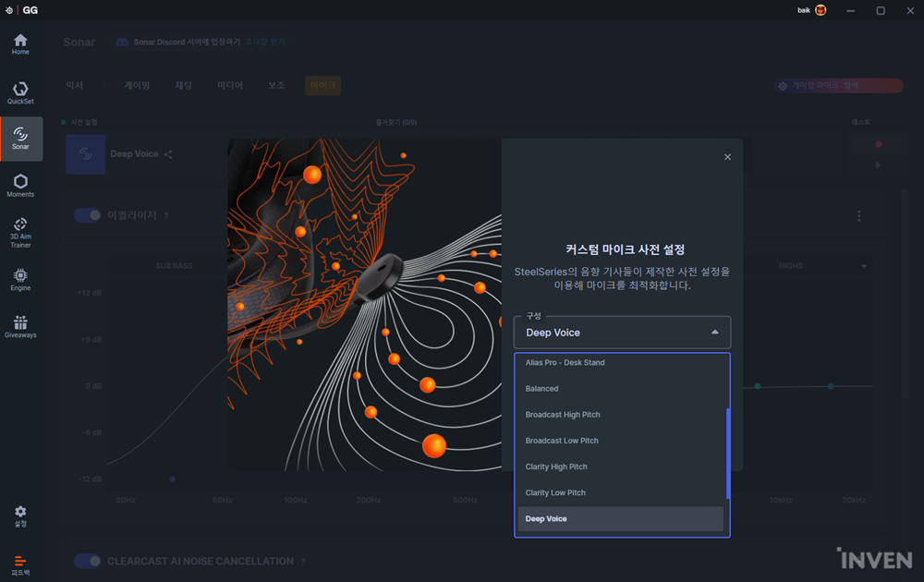
Task: Click the red record test button
Action: click(878, 144)
